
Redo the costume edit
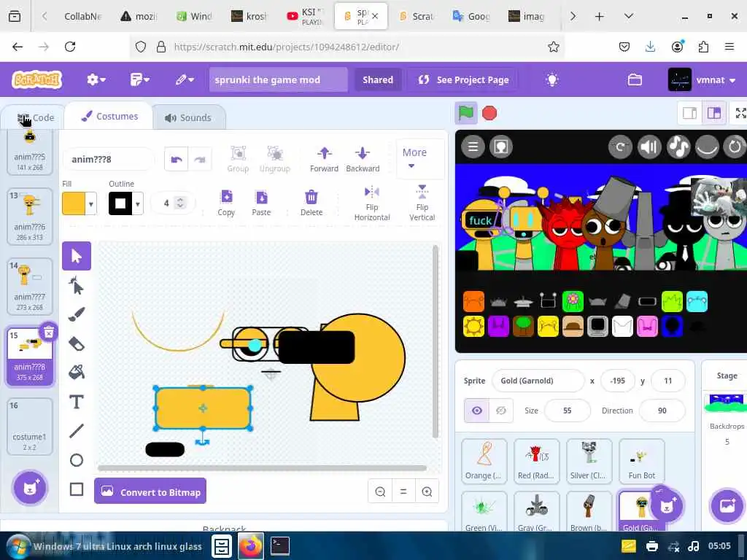point(200,160)
